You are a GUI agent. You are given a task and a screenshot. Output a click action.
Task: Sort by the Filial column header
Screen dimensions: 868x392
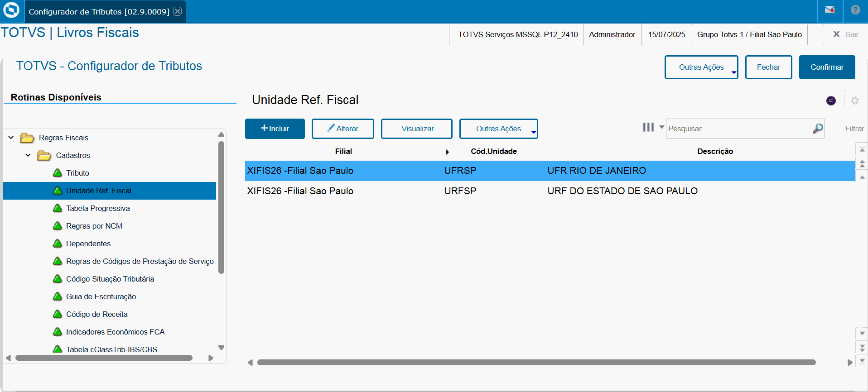[x=343, y=151]
